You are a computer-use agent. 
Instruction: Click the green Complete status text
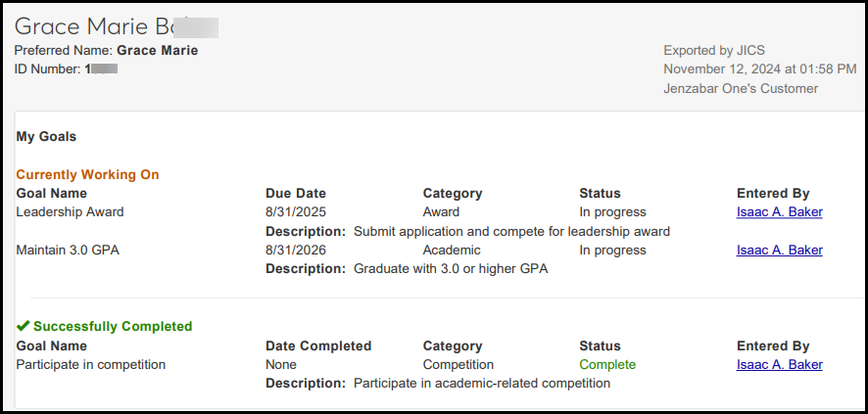(607, 364)
